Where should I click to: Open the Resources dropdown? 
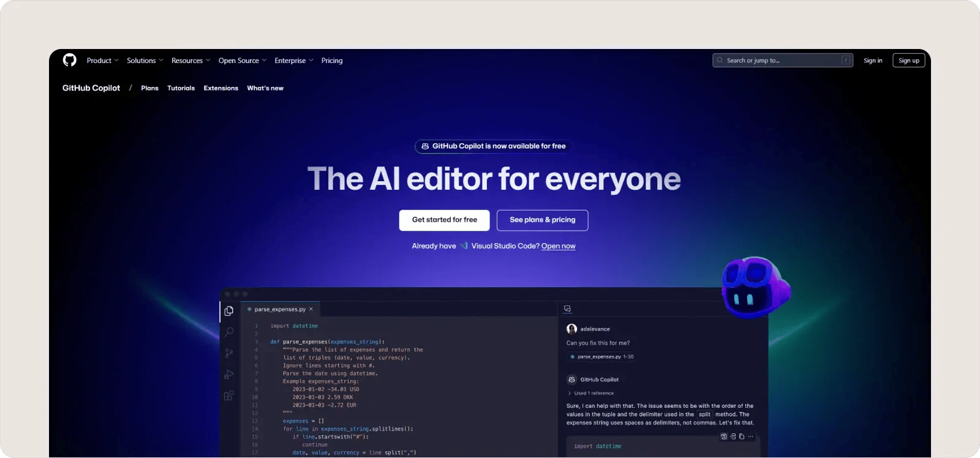point(190,61)
